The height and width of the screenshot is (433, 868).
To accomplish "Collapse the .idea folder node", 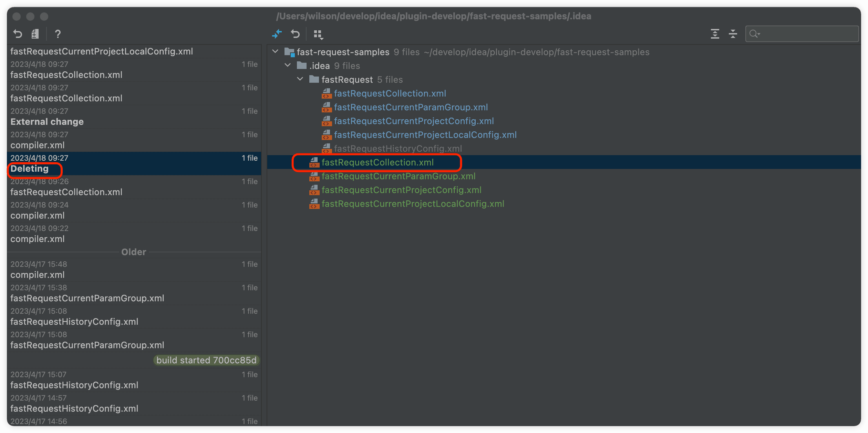I will (x=288, y=66).
